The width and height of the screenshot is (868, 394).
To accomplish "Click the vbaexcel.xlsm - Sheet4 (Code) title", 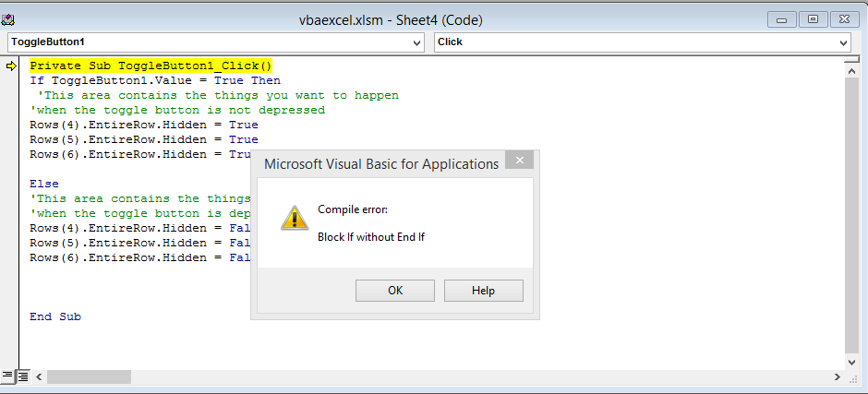I will click(x=391, y=20).
